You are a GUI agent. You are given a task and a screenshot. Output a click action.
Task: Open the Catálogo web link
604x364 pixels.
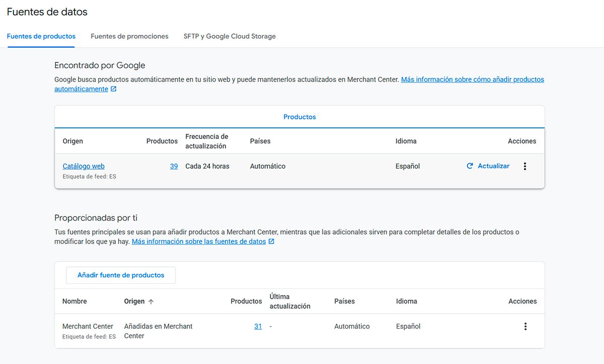coord(84,166)
